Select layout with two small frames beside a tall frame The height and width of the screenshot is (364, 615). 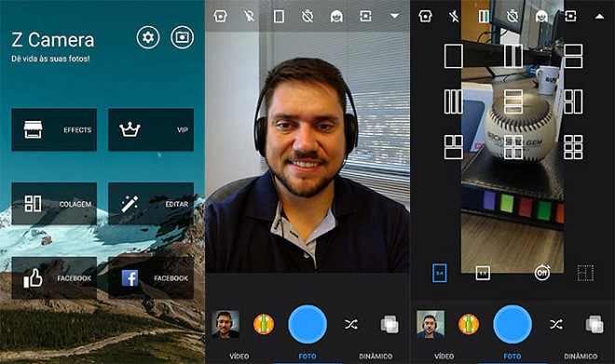(573, 101)
